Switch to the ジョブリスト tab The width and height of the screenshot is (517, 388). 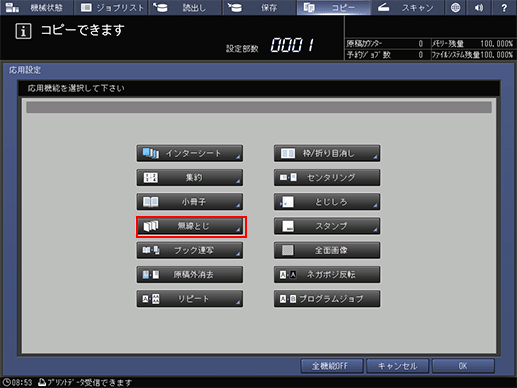pyautogui.click(x=111, y=7)
